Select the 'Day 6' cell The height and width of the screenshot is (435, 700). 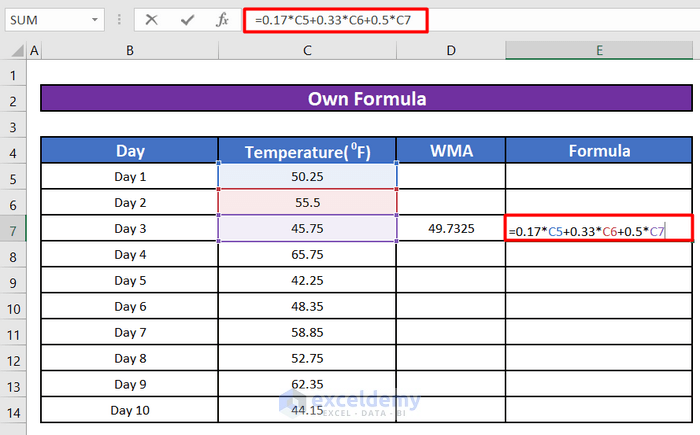(130, 306)
